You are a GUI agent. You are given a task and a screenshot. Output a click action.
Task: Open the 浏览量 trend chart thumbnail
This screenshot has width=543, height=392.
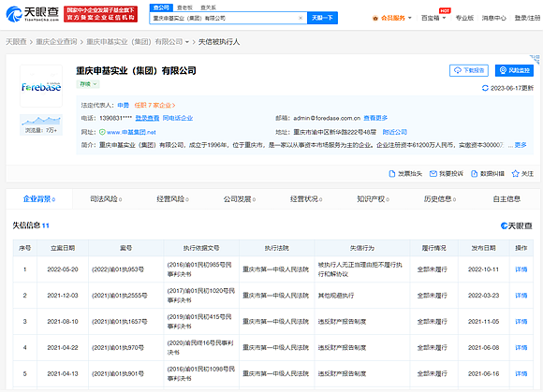coord(41,125)
